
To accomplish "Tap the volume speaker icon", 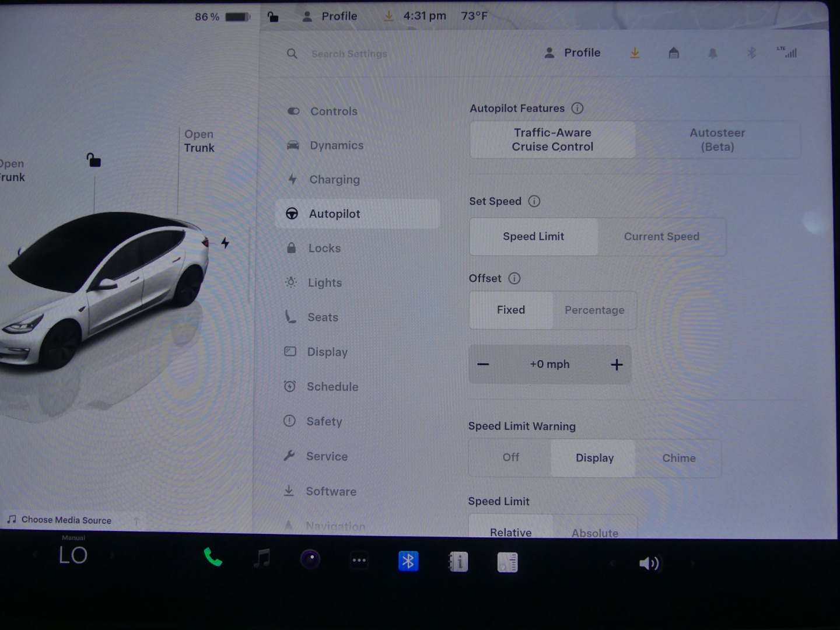I will coord(649,563).
